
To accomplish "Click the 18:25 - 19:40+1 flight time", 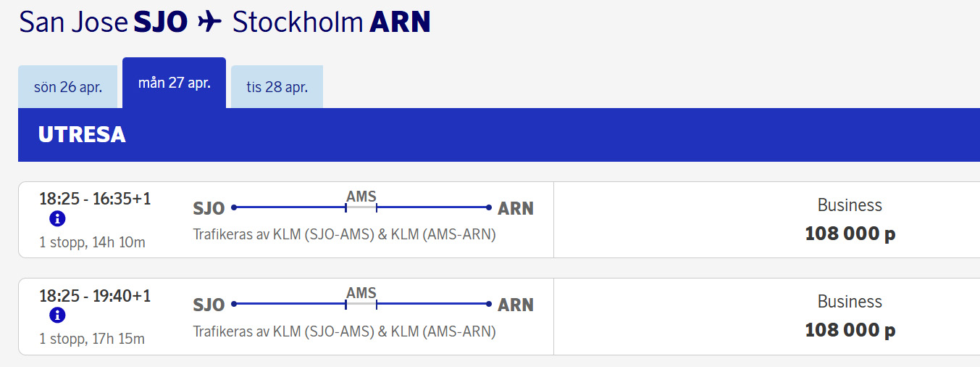I will [x=95, y=295].
